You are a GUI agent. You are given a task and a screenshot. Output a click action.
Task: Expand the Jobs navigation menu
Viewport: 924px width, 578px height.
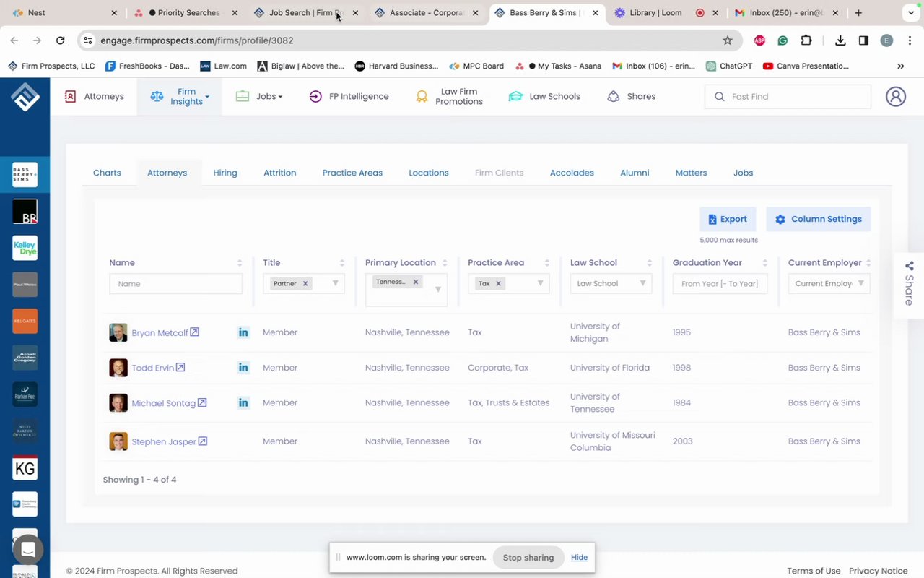[259, 97]
